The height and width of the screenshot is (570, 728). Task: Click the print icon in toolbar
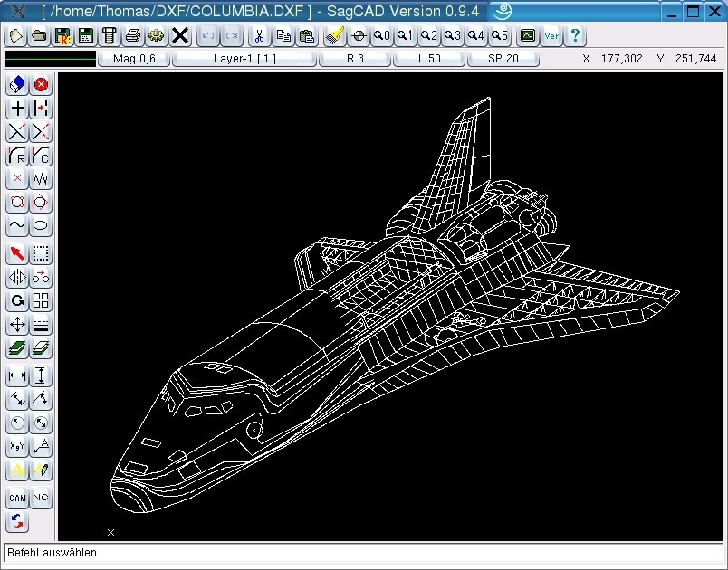(133, 36)
